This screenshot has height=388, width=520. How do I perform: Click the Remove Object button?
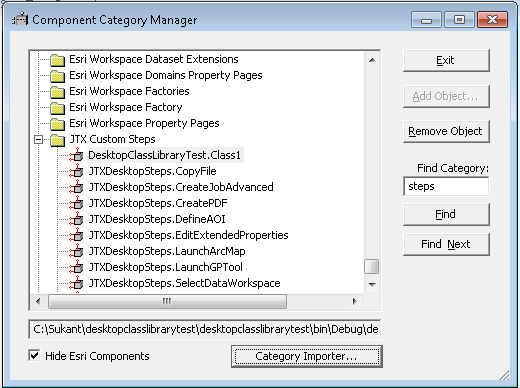(x=446, y=131)
